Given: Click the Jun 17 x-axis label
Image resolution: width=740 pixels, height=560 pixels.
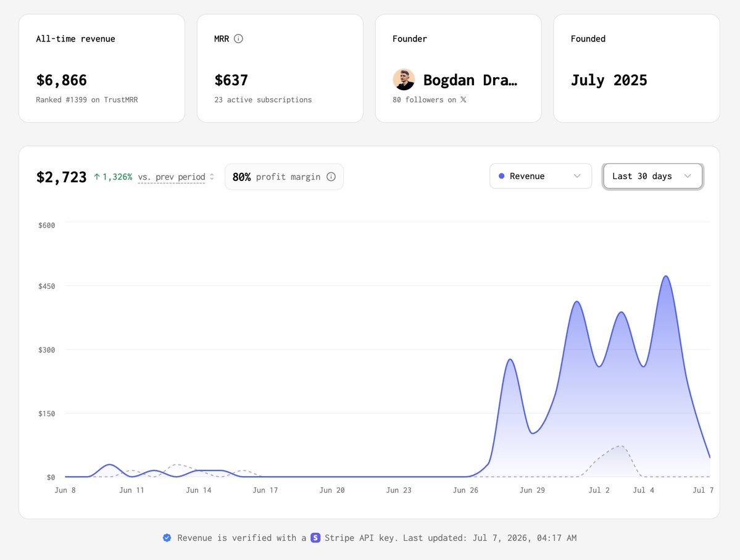Looking at the screenshot, I should pos(265,490).
